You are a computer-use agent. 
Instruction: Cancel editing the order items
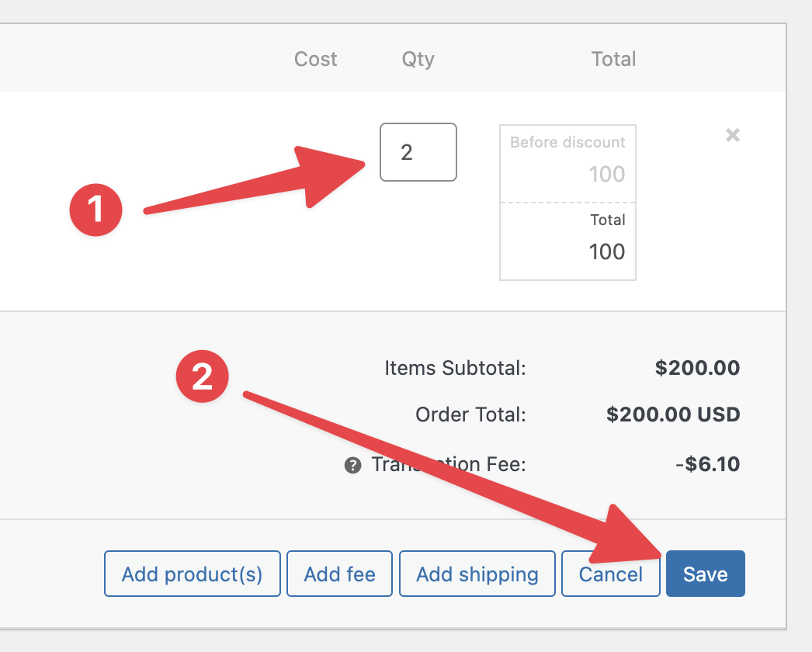tap(610, 574)
